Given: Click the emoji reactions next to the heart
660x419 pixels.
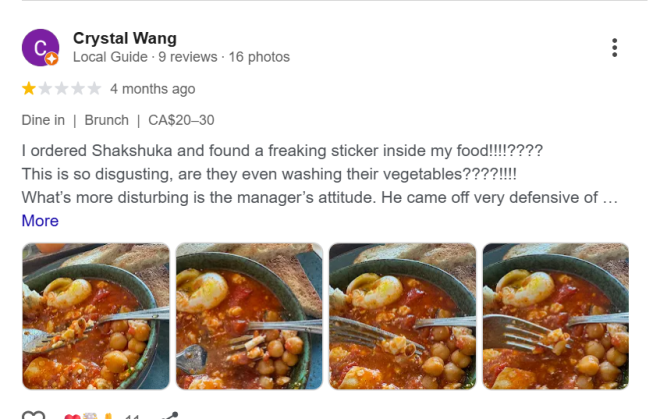Looking at the screenshot, I should 90,415.
